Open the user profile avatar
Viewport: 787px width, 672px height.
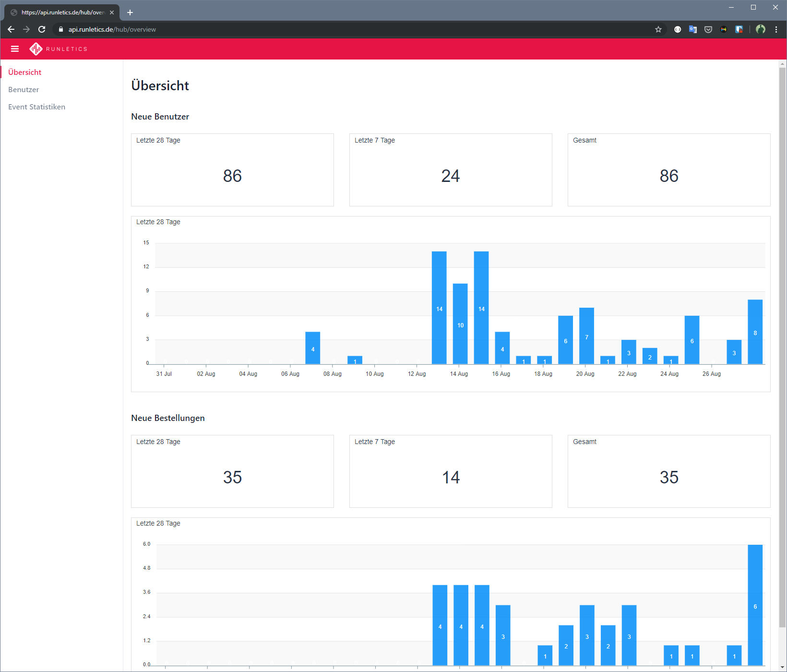point(761,29)
